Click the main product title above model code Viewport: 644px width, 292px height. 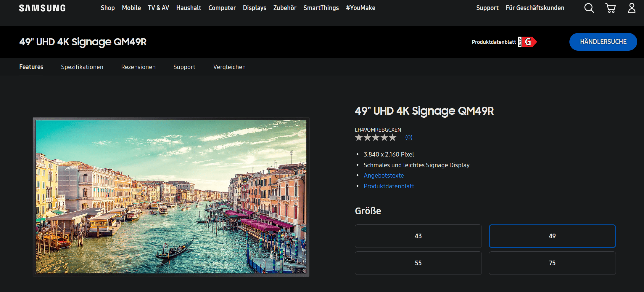(424, 111)
